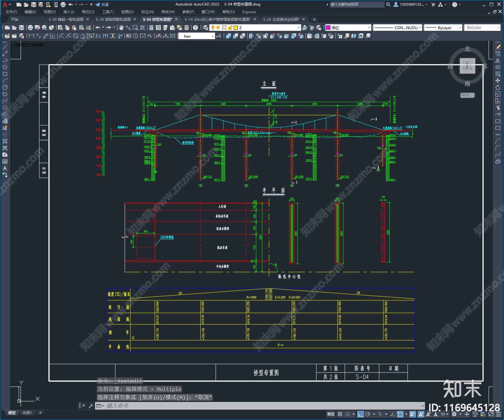
Task: Select the Polygon draw tool
Action: pyautogui.click(x=5, y=67)
